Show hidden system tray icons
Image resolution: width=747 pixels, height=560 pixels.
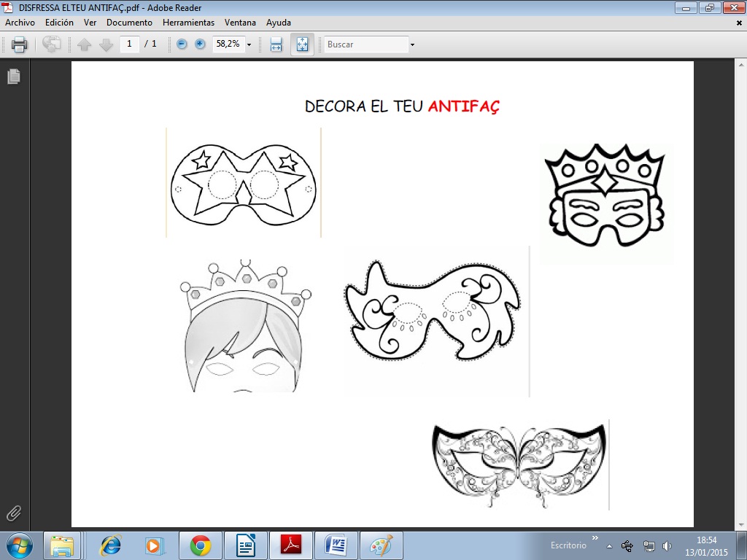coord(609,545)
